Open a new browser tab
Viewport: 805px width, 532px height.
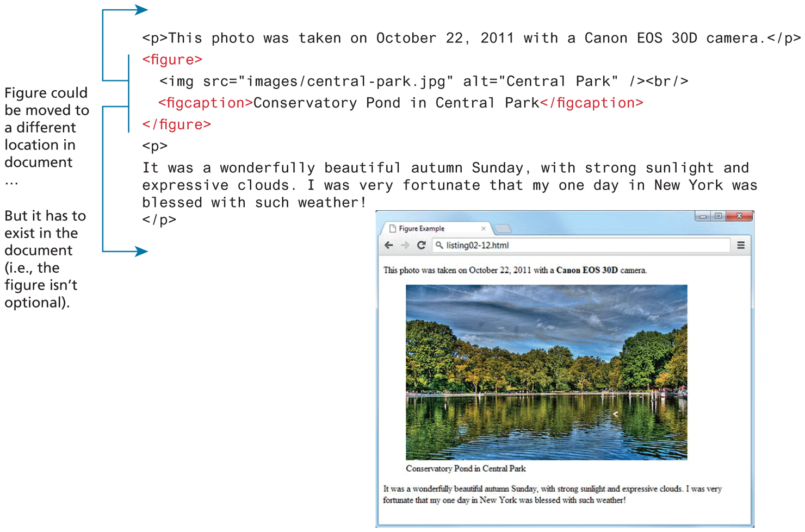[503, 229]
